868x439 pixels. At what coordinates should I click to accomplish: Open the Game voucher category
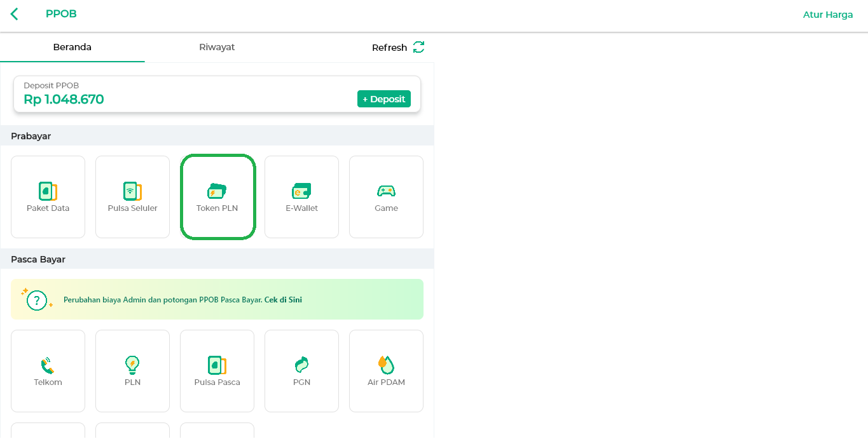(386, 197)
